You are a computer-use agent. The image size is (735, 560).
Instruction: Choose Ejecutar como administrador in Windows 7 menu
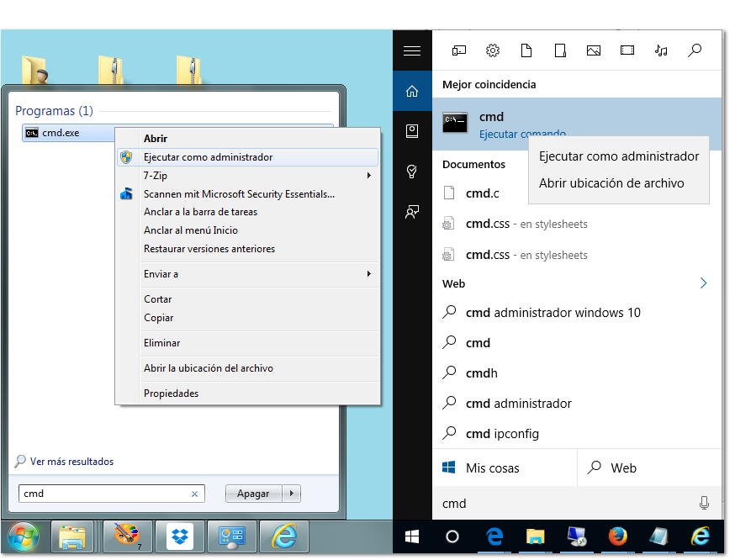coord(208,157)
